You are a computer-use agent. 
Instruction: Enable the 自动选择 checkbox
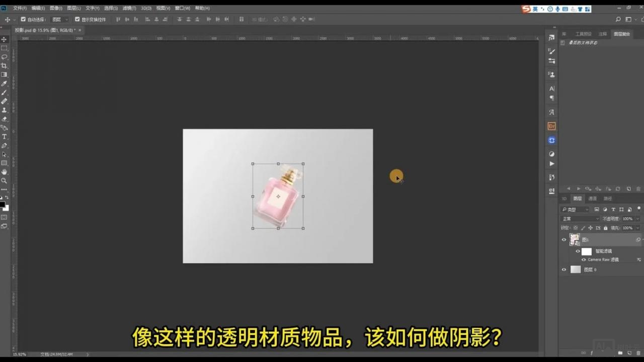(x=23, y=19)
